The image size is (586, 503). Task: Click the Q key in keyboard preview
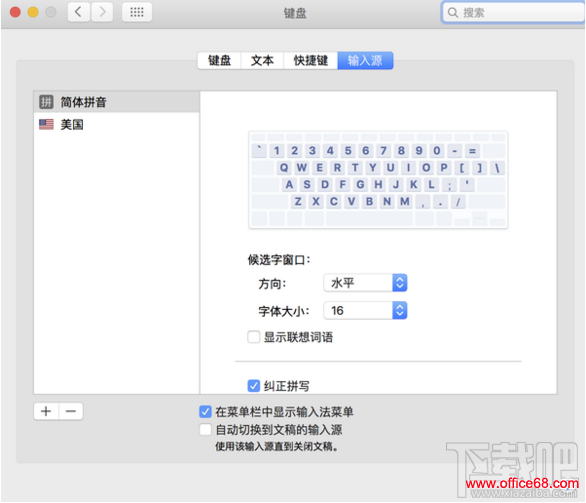[284, 167]
